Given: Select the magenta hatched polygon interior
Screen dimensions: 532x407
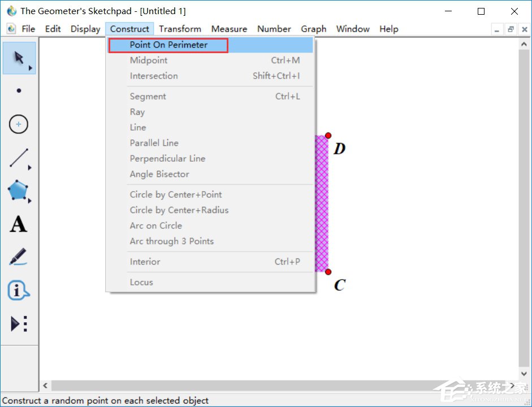Looking at the screenshot, I should coord(322,203).
